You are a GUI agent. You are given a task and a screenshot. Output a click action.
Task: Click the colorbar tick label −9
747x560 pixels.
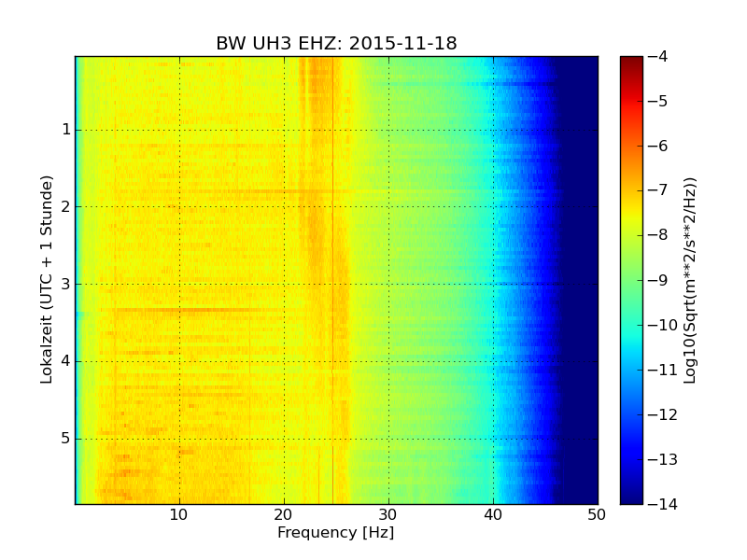pyautogui.click(x=658, y=281)
